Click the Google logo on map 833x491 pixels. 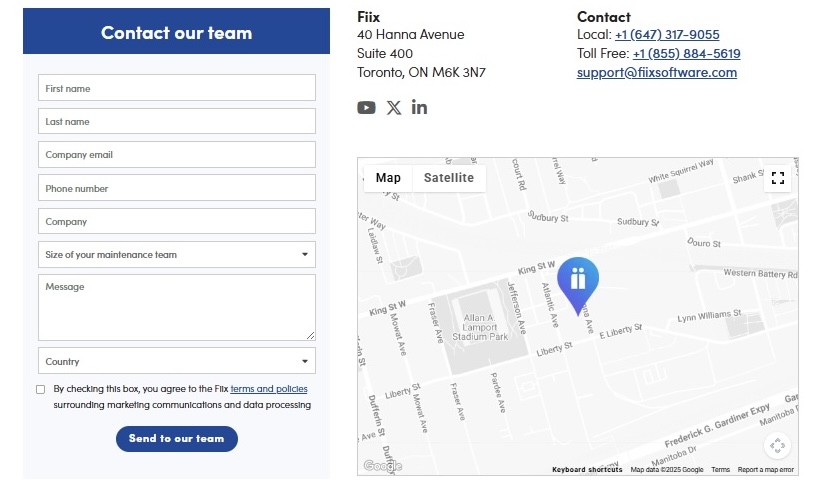pyautogui.click(x=382, y=466)
